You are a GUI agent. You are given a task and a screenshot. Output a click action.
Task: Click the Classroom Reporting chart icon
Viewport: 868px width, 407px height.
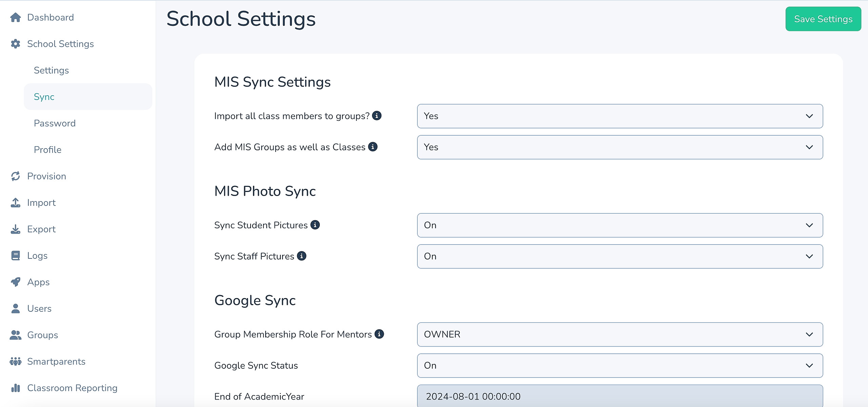pyautogui.click(x=16, y=388)
